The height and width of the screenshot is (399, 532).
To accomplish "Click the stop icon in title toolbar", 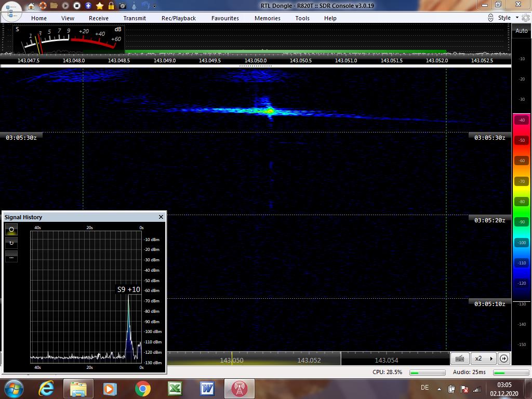I will [x=77, y=5].
